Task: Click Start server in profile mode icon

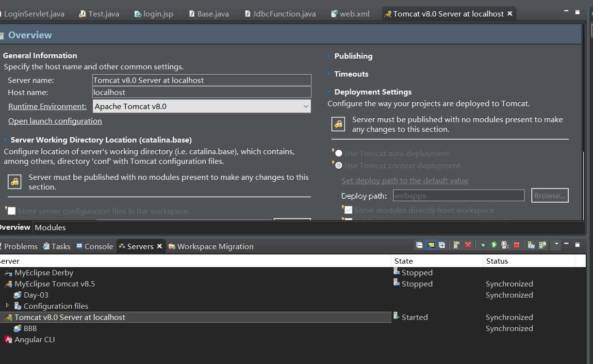Action: (505, 245)
